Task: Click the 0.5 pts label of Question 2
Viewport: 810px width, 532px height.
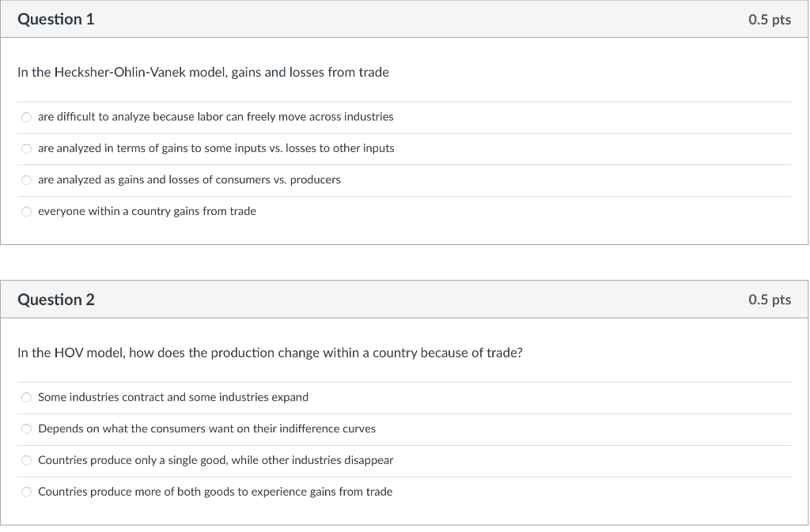Action: 769,300
